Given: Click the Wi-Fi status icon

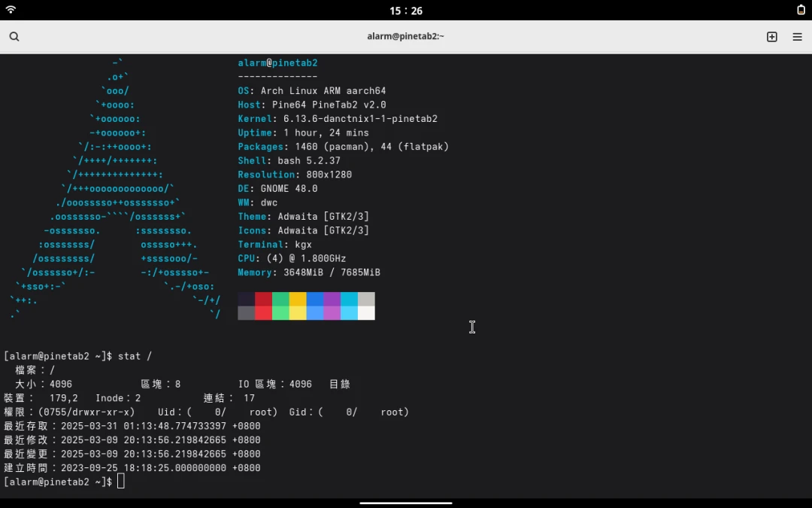Looking at the screenshot, I should tap(11, 10).
